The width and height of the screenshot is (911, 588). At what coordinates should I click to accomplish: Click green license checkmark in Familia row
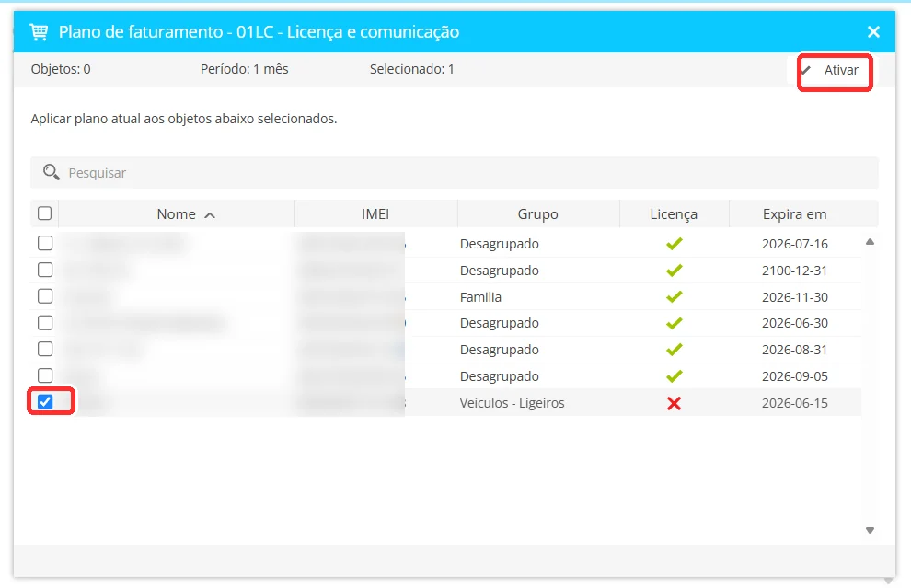point(674,297)
